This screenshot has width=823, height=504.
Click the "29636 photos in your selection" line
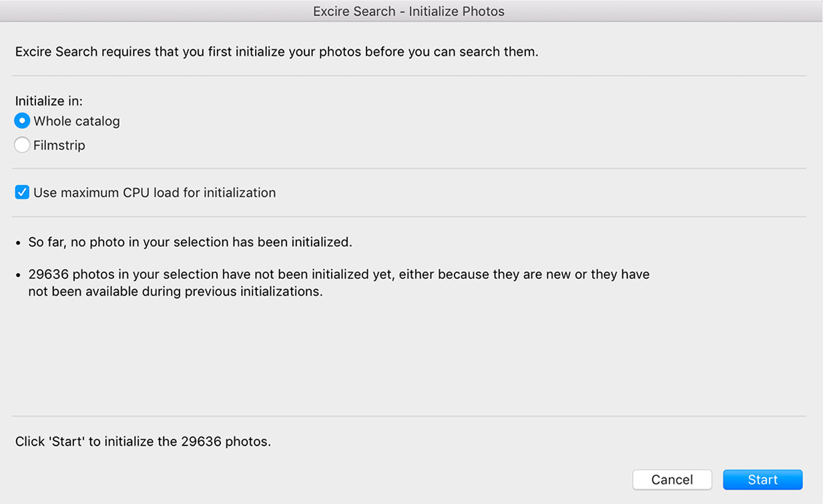pos(338,274)
